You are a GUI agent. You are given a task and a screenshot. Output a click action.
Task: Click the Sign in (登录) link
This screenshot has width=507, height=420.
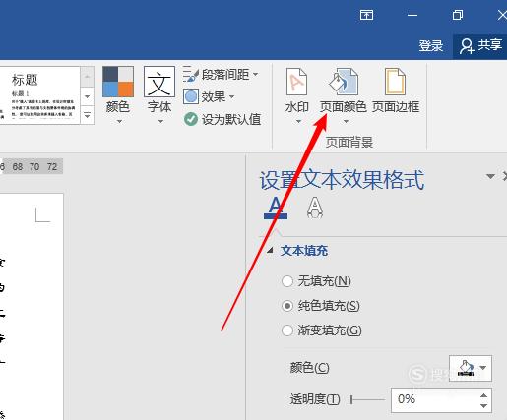[431, 45]
